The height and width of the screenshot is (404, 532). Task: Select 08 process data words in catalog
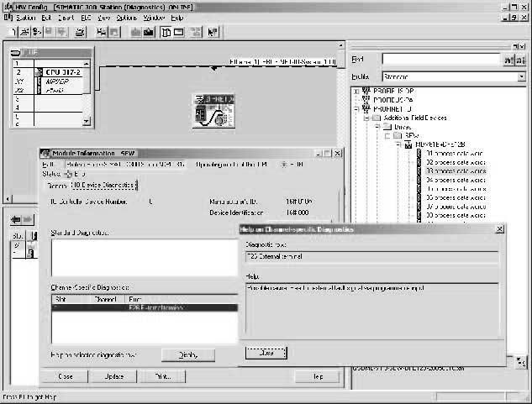click(456, 215)
